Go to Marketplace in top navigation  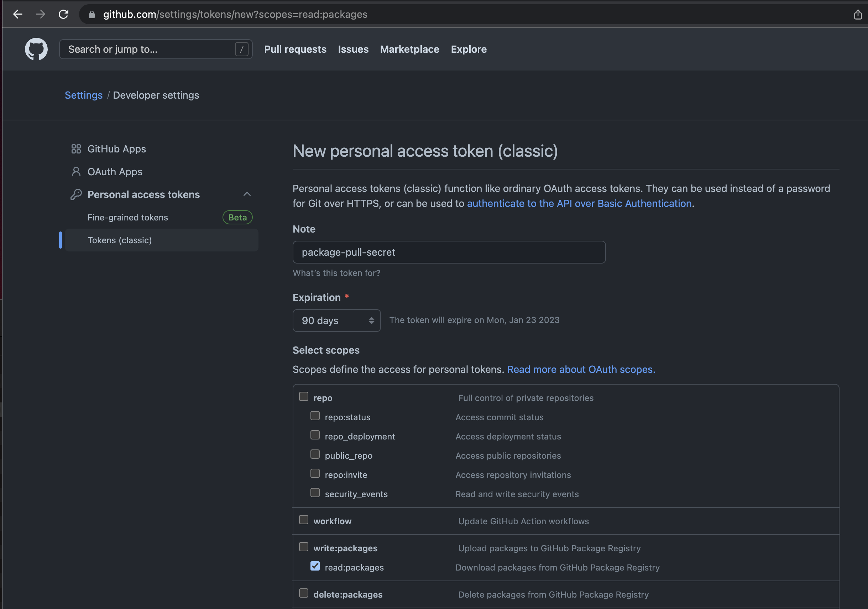(409, 49)
